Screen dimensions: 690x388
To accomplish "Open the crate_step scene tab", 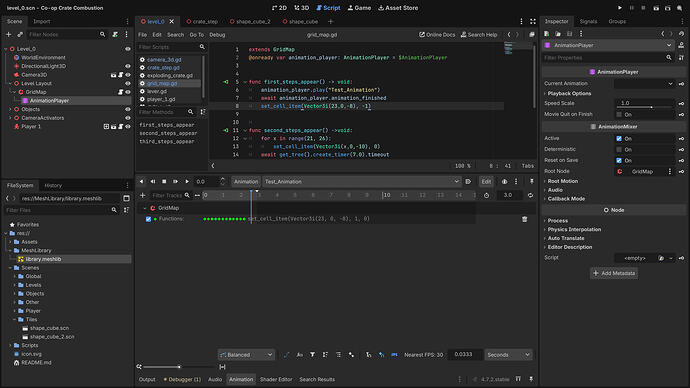I will (202, 21).
